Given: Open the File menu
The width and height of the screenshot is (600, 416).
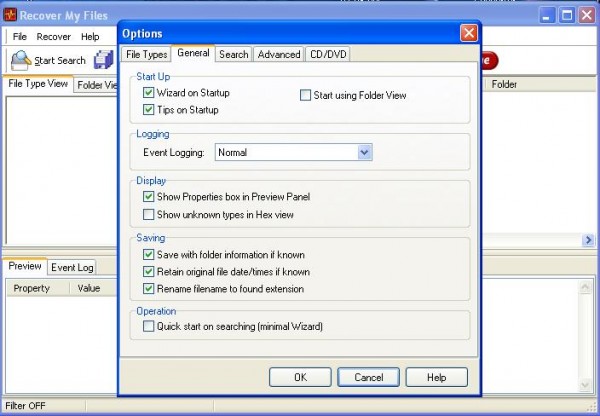Looking at the screenshot, I should [20, 37].
